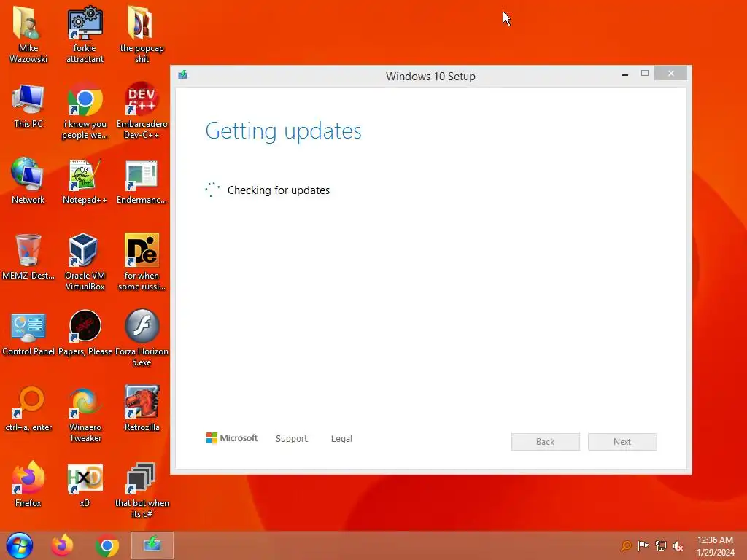Activate Windows 10 Setup taskbar button
Image resolution: width=747 pixels, height=560 pixels.
click(152, 545)
